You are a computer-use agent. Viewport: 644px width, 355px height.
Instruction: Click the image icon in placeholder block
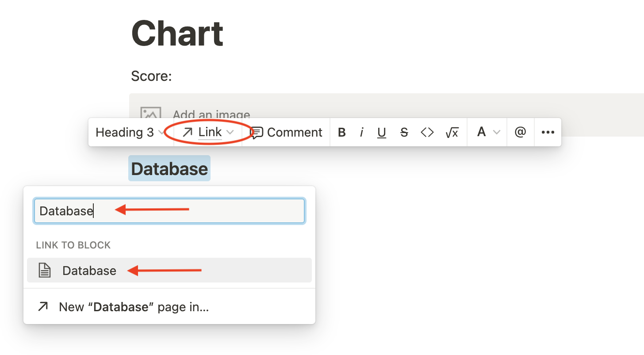coord(150,113)
